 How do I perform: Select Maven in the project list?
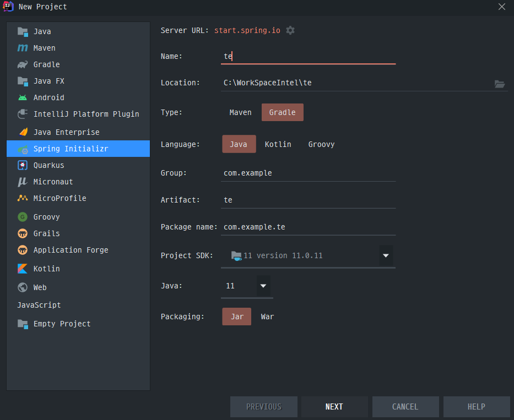[x=78, y=48]
